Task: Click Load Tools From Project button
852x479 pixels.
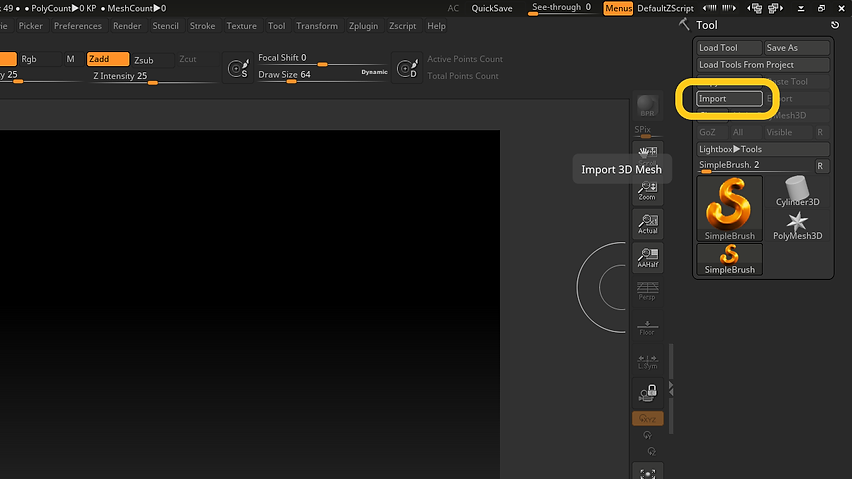Action: tap(763, 65)
